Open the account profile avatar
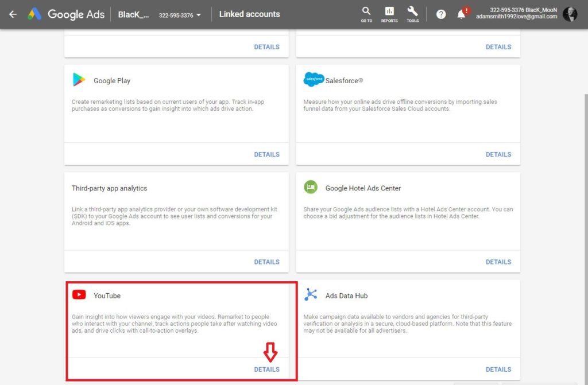Image resolution: width=588 pixels, height=385 pixels. pos(570,14)
